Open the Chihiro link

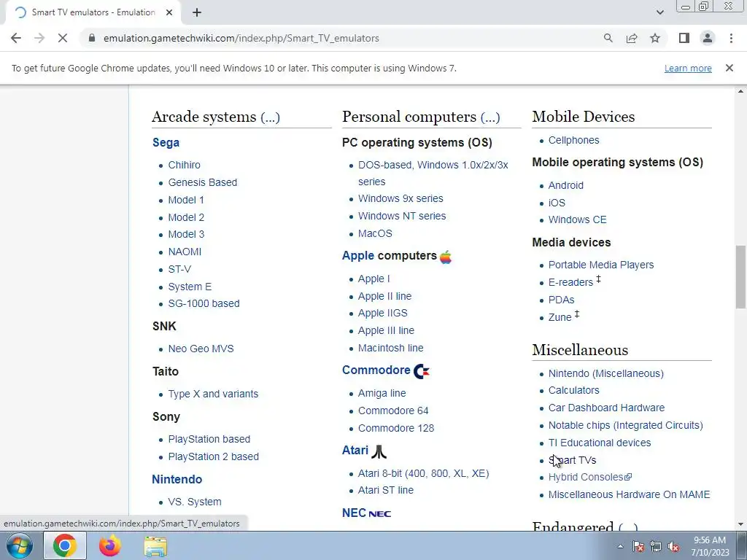[x=184, y=165]
